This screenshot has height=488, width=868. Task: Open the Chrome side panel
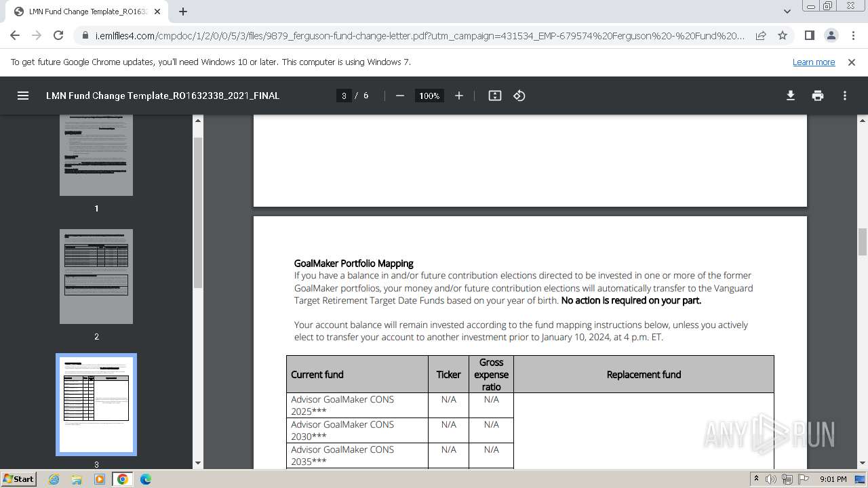click(809, 35)
